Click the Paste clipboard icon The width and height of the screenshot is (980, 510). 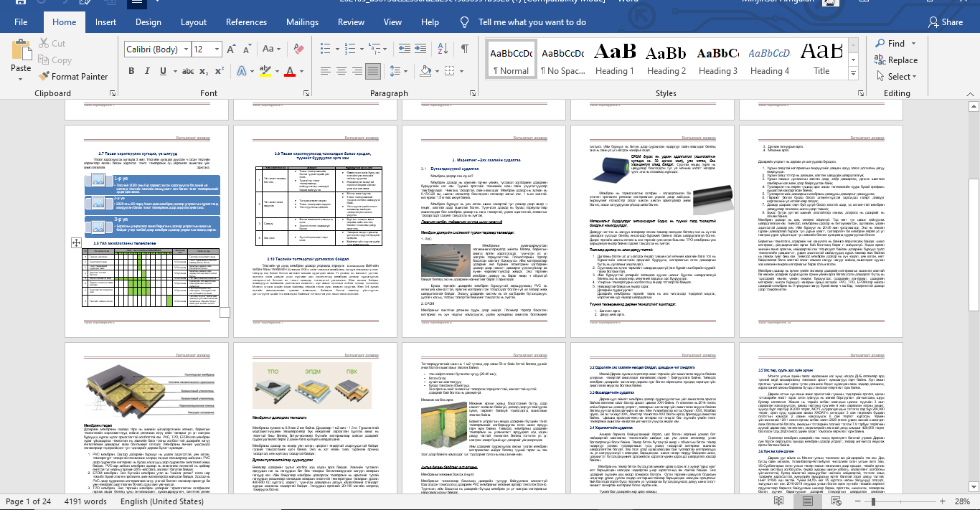(21, 51)
